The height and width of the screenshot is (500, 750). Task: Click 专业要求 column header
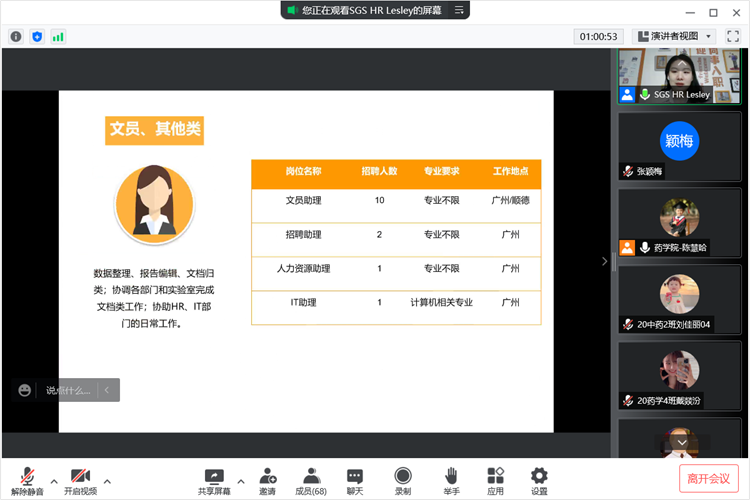point(441,171)
